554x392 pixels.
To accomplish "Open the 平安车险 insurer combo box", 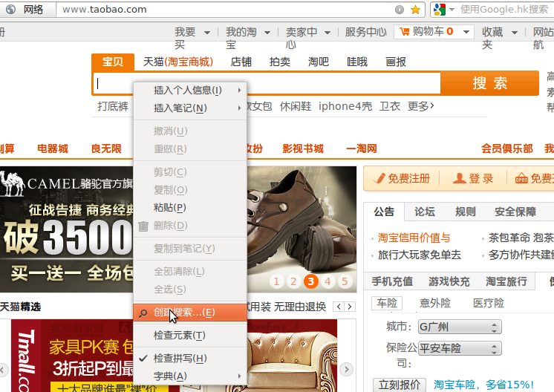I will tap(460, 348).
